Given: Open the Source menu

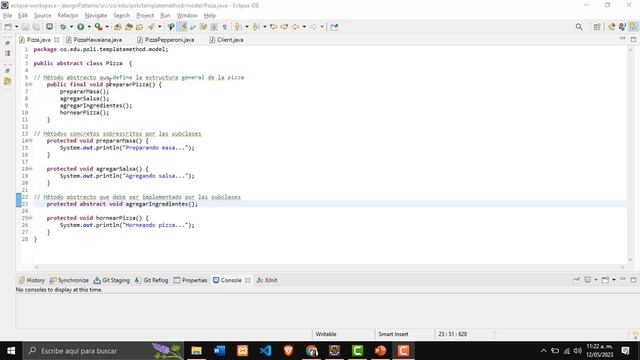Looking at the screenshot, I should (42, 16).
